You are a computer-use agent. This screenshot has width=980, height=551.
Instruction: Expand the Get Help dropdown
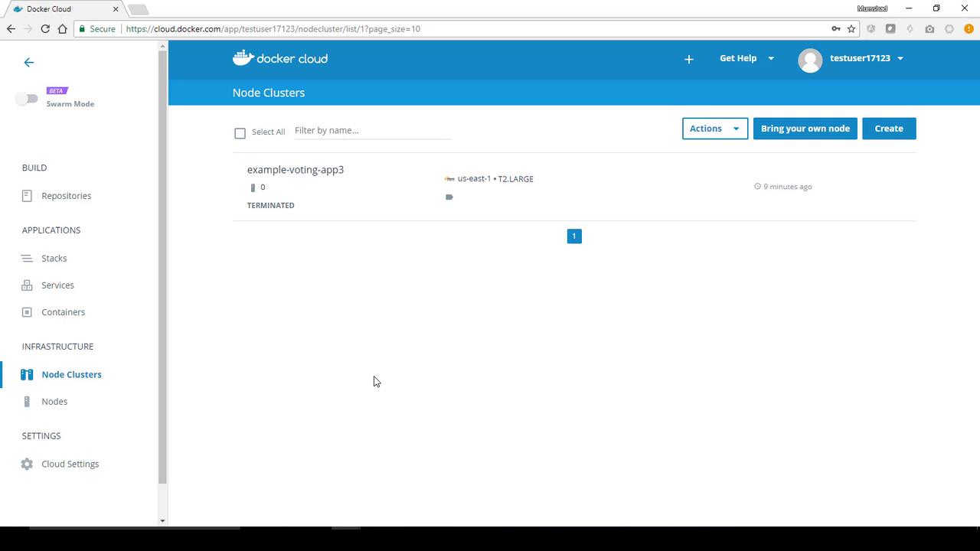click(x=746, y=58)
